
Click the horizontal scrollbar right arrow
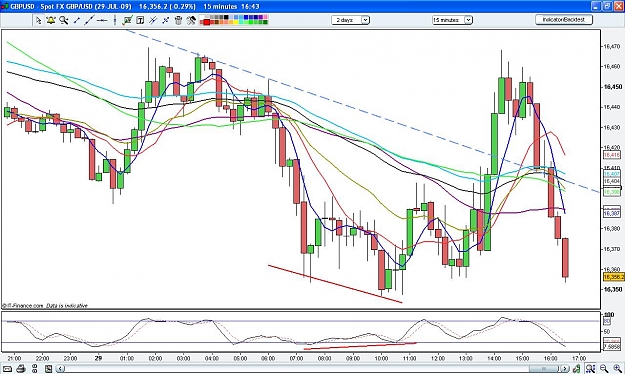click(564, 368)
